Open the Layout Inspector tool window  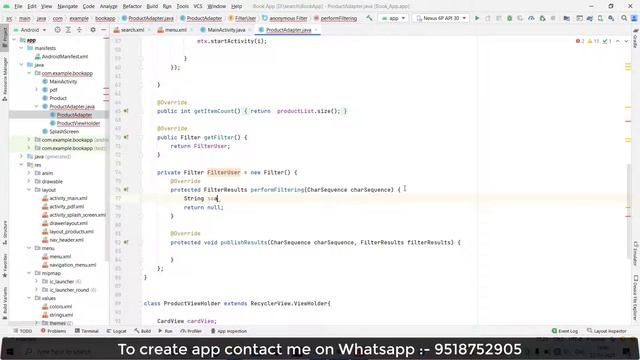pos(607,331)
